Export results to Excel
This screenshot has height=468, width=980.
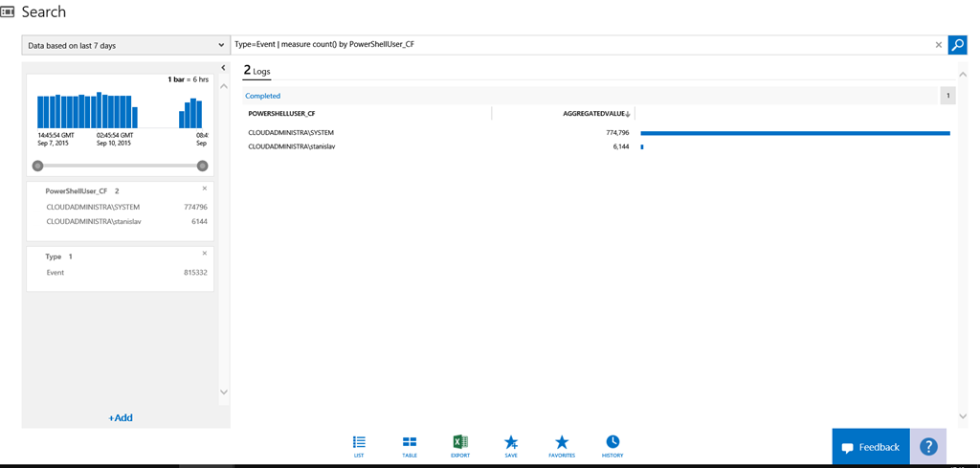(460, 445)
